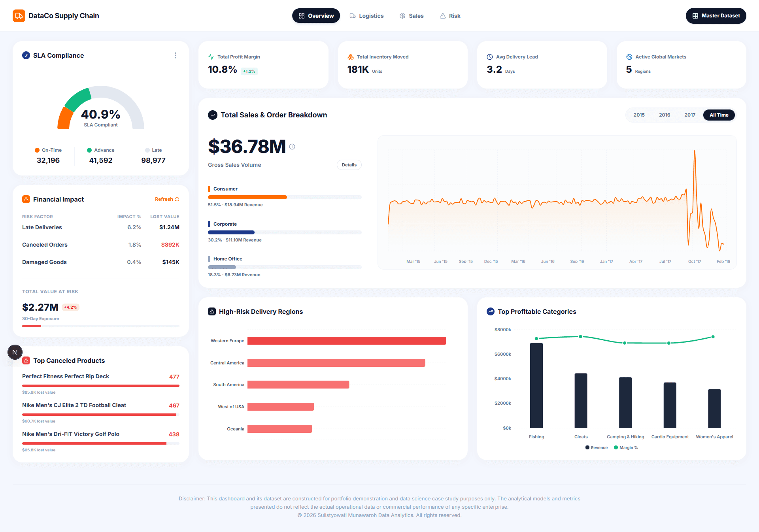Click the SLA Compliance checkmark icon
This screenshot has height=532, width=759.
coord(26,55)
